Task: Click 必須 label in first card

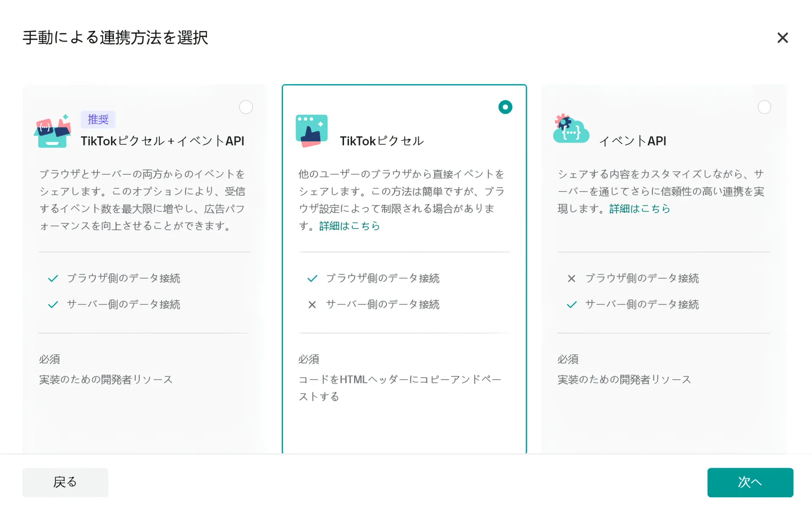Action: (49, 360)
